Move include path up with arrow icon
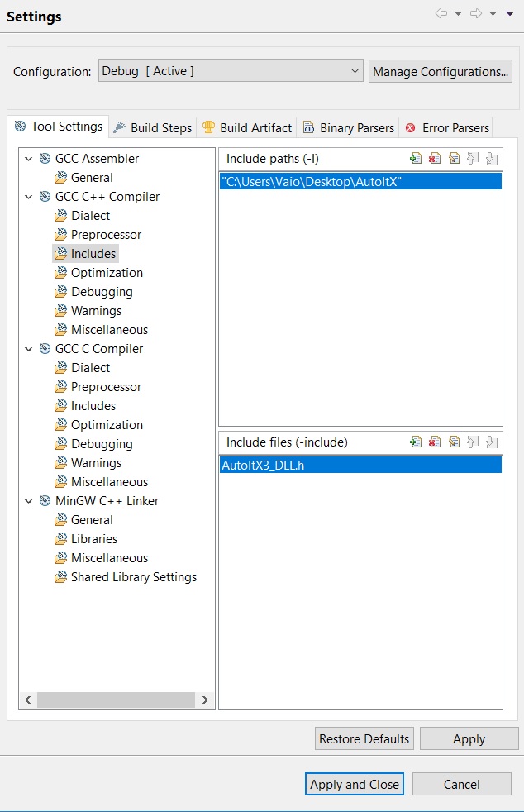Viewport: 524px width, 812px height. pyautogui.click(x=473, y=159)
